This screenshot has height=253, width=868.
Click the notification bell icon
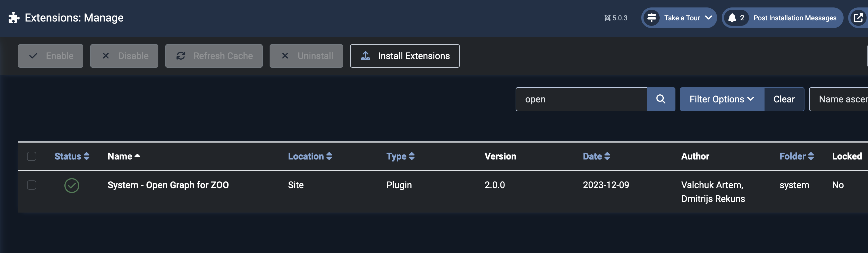(732, 18)
